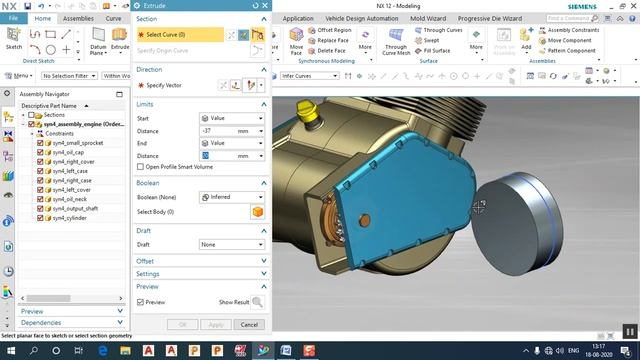The width and height of the screenshot is (640, 360).
Task: Open the Through Curve Mesh tool
Action: 396,41
